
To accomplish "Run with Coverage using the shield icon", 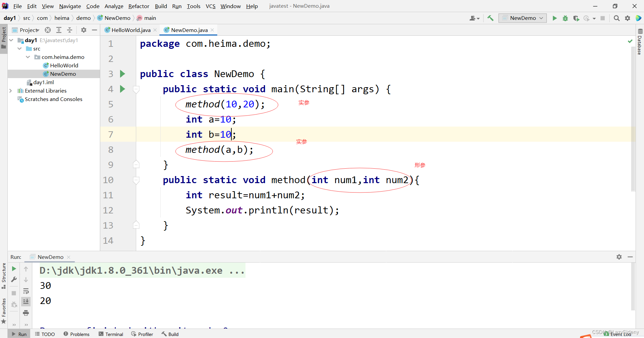I will pyautogui.click(x=576, y=18).
